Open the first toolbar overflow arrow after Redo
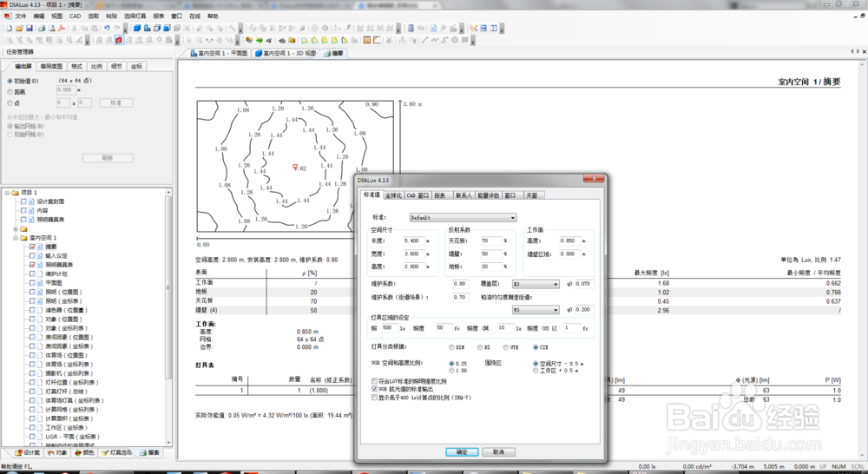The height and width of the screenshot is (474, 868). pos(125,29)
